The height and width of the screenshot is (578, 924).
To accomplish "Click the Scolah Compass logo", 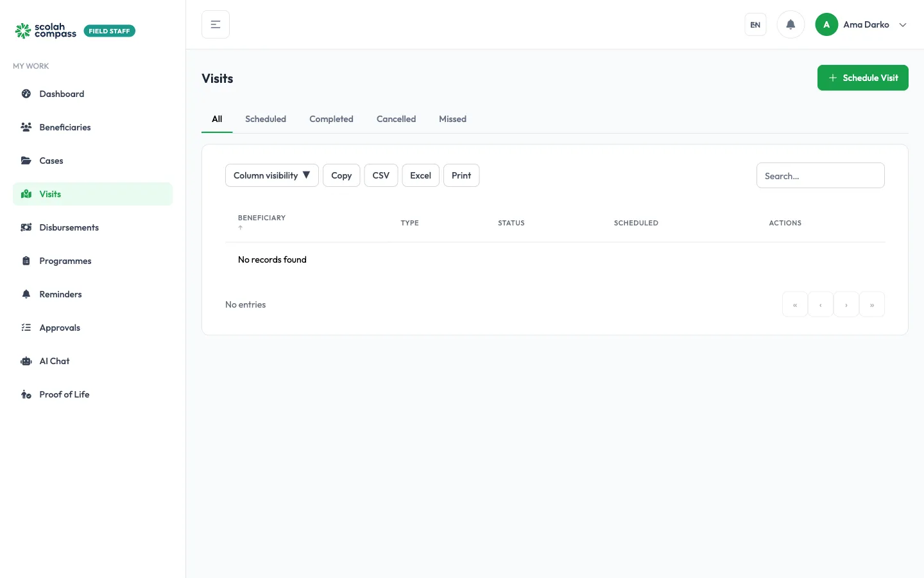I will coord(46,31).
